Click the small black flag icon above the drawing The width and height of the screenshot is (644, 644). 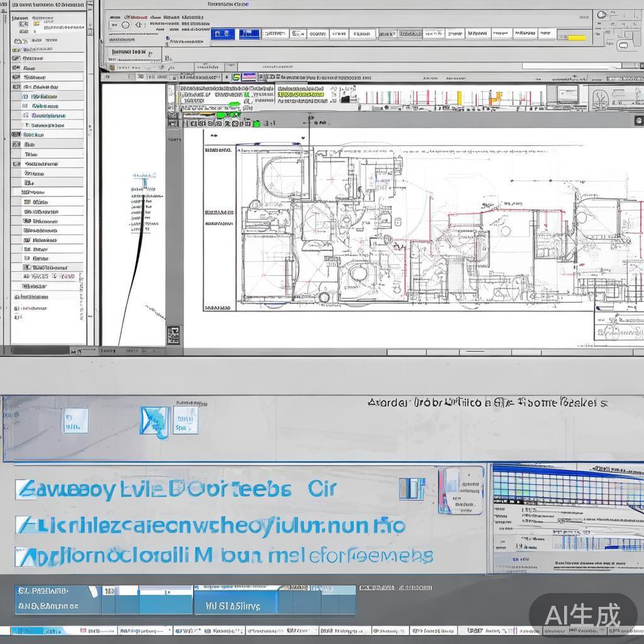[346, 99]
